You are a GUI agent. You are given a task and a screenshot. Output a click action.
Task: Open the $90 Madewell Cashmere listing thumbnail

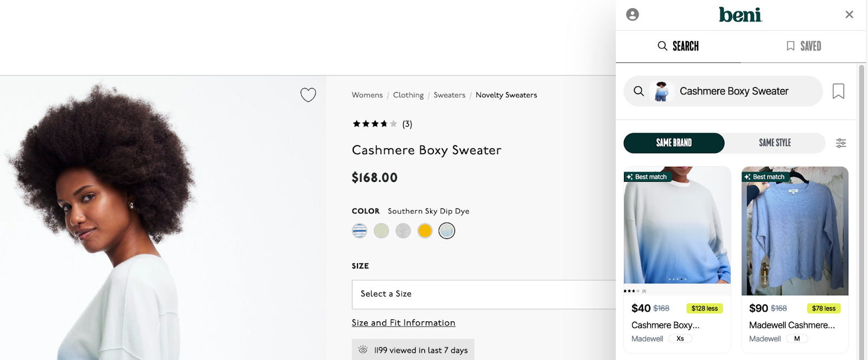795,231
